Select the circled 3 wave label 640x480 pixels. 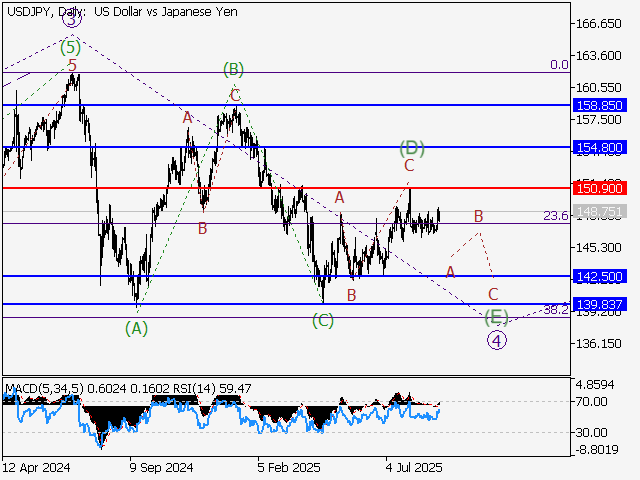click(72, 19)
